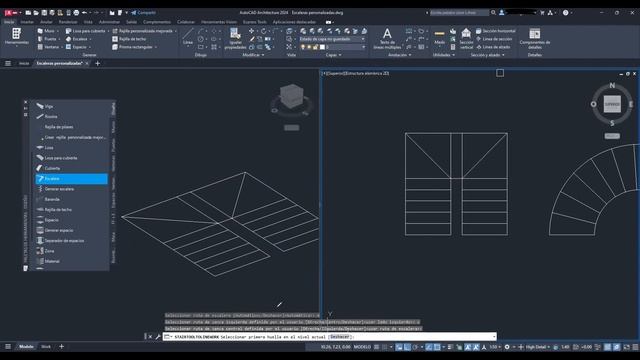This screenshot has width=640, height=360.
Task: Open the Insertar ribbon tab
Action: (x=27, y=22)
